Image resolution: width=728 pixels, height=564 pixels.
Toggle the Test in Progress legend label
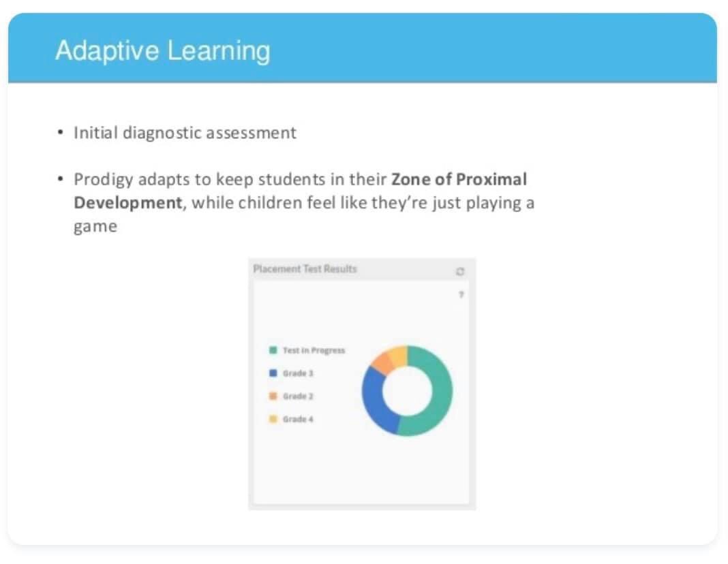coord(314,350)
